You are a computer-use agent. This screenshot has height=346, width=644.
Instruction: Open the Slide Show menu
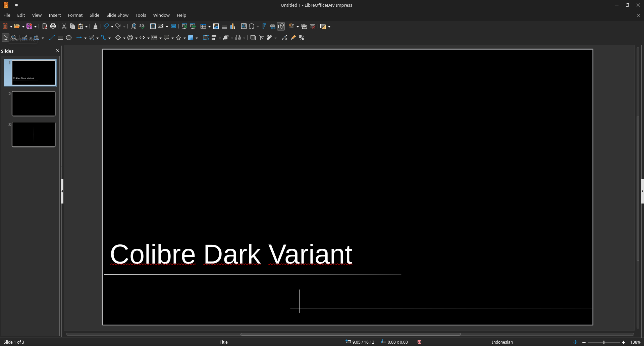coord(117,15)
